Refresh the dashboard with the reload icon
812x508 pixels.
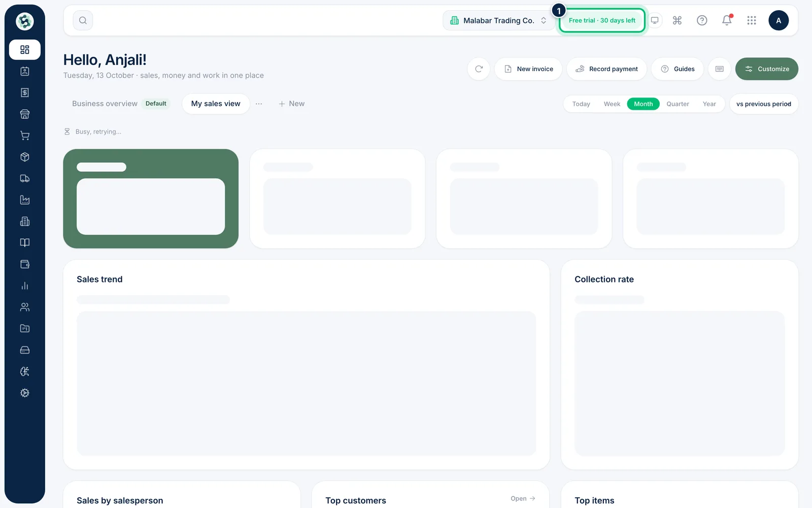pyautogui.click(x=479, y=69)
